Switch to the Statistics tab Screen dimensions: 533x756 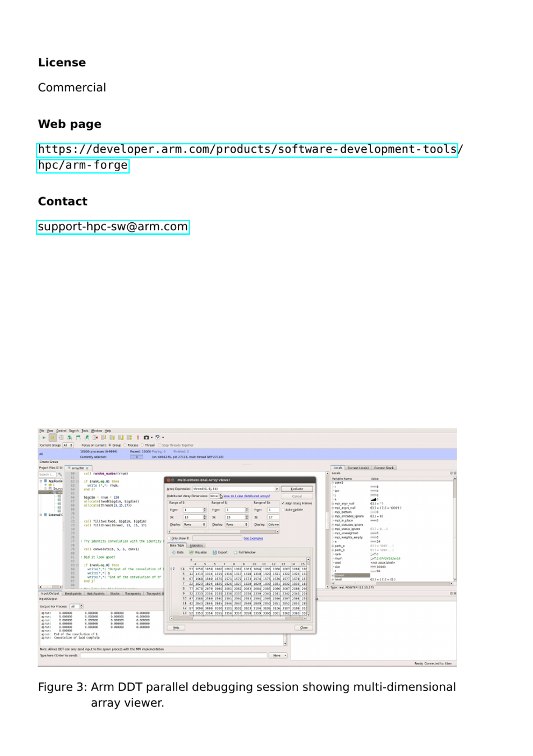point(197,546)
